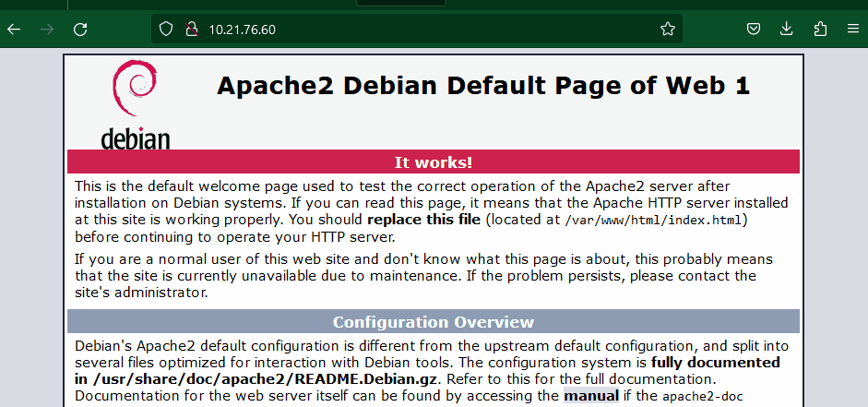
Task: Click the page title mentioning Web 1
Action: pyautogui.click(x=482, y=86)
